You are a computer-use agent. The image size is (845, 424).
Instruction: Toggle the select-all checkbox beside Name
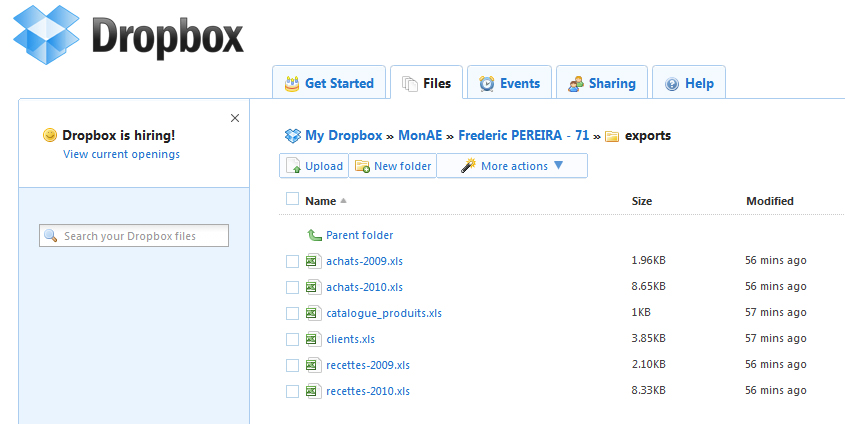pos(292,199)
